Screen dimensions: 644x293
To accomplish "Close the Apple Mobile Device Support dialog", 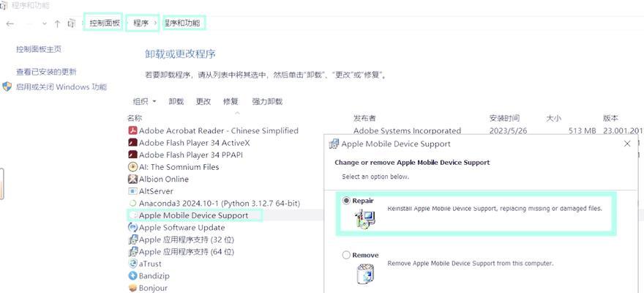I will pos(627,144).
